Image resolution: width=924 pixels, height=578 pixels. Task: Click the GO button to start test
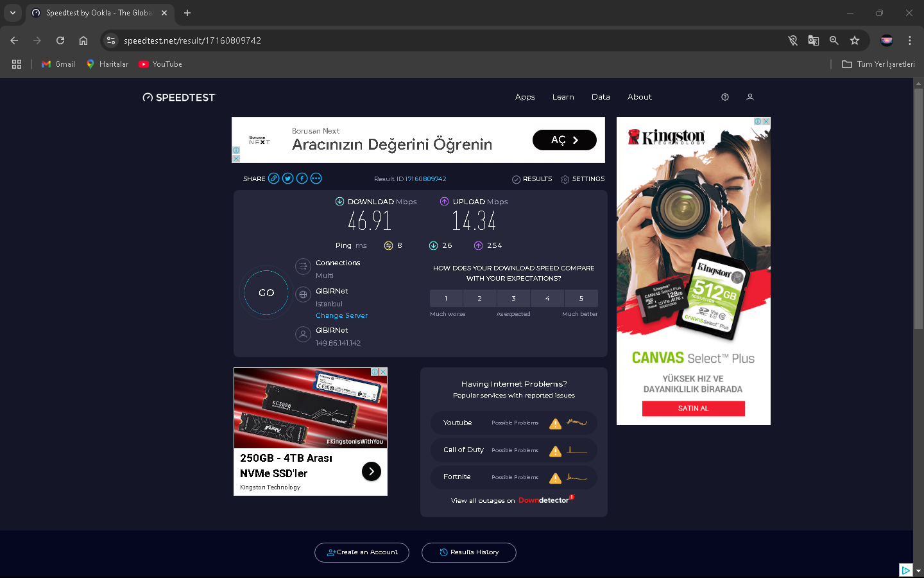pos(266,293)
